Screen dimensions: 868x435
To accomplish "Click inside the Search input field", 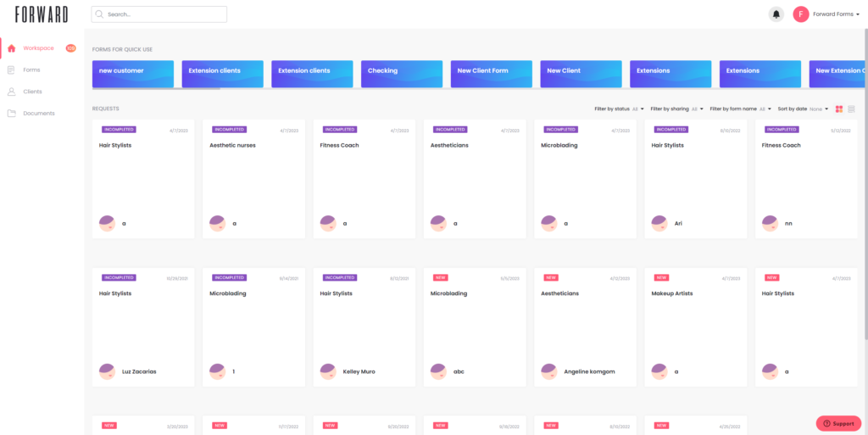I will pyautogui.click(x=159, y=14).
